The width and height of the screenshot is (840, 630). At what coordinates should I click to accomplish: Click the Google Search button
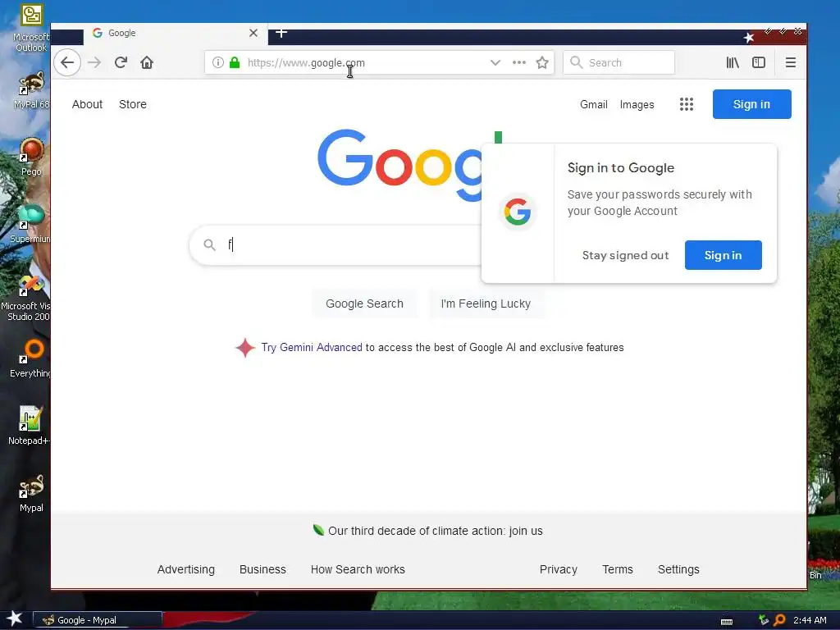[364, 304]
